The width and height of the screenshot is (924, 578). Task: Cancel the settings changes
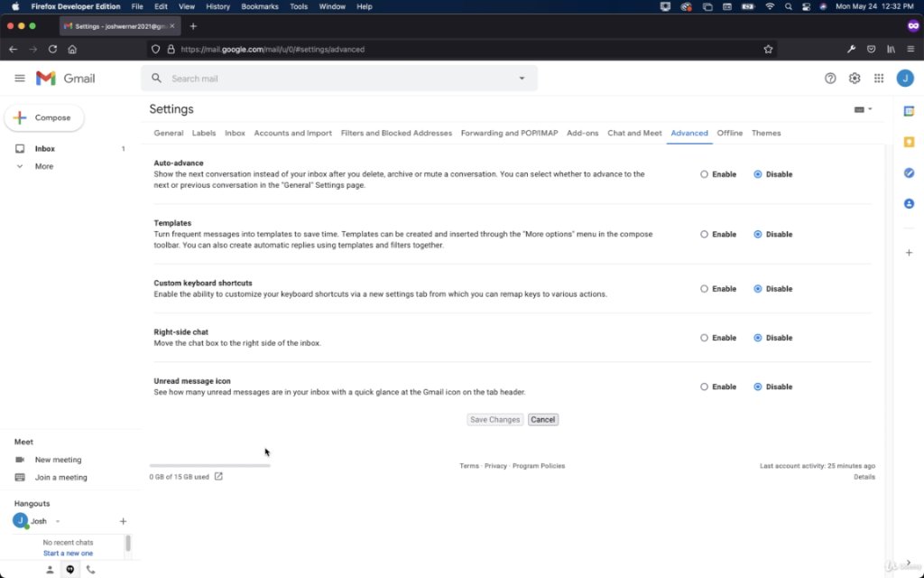pyautogui.click(x=542, y=420)
